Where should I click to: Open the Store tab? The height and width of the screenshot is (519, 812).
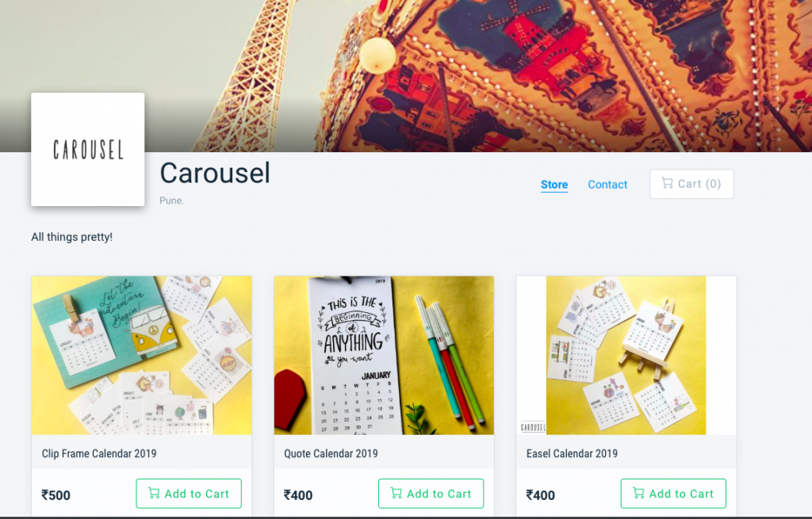coord(554,185)
